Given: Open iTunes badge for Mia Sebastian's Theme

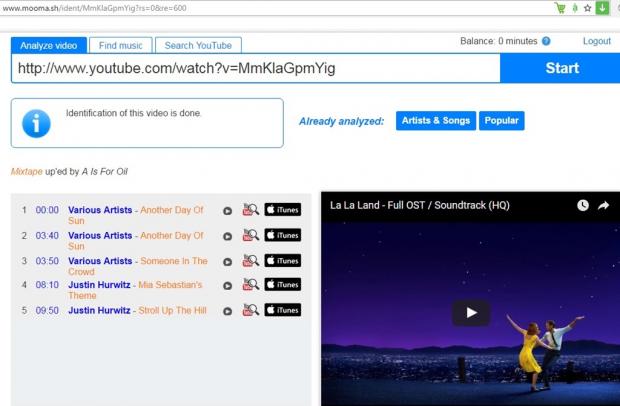Looking at the screenshot, I should click(x=282, y=285).
